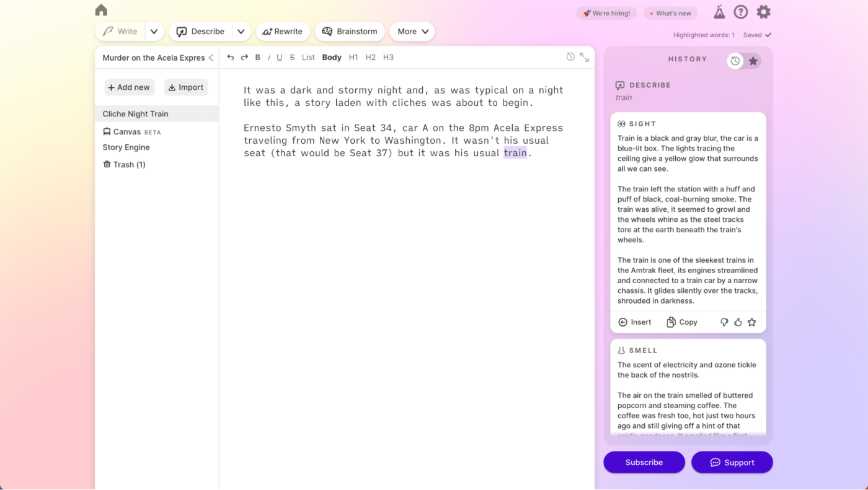
Task: Click the Describe button
Action: pos(201,32)
